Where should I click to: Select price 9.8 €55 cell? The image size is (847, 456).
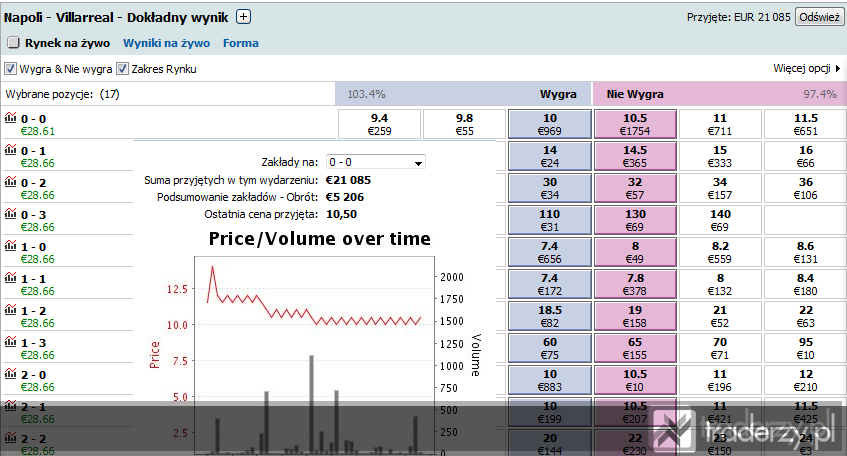tap(465, 124)
